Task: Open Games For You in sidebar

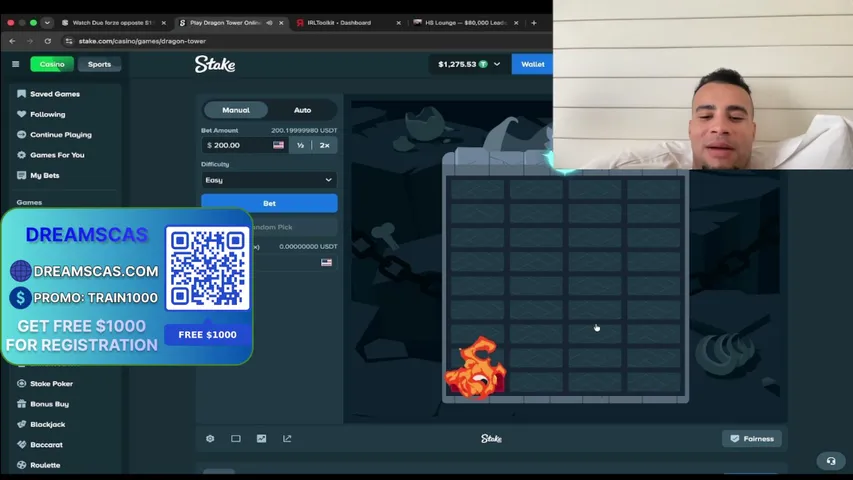Action: [x=57, y=155]
